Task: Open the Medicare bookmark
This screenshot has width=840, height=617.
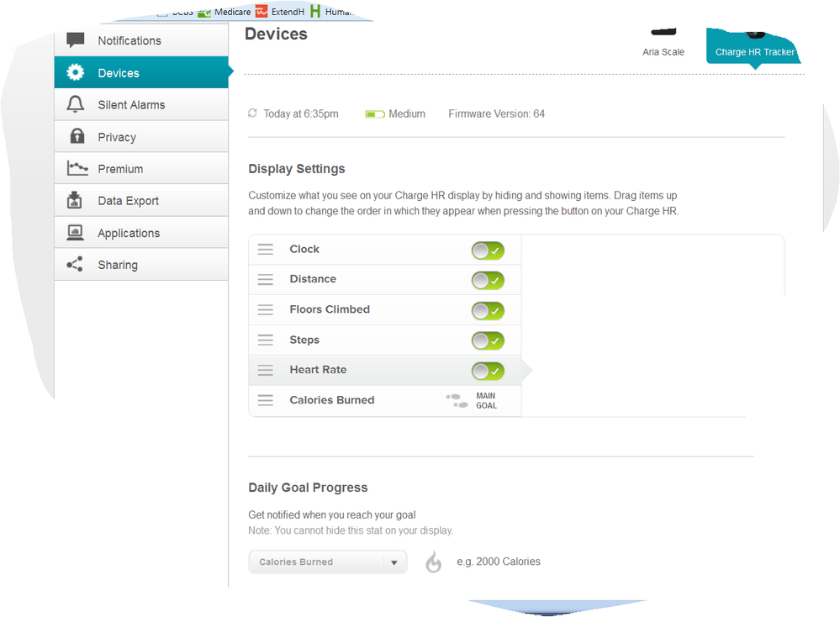Action: [225, 12]
